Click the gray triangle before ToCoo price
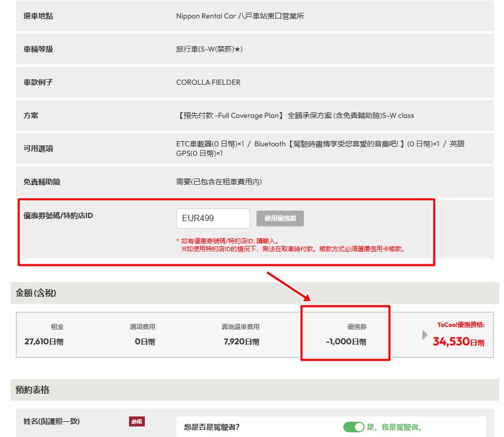This screenshot has width=504, height=437. click(425, 335)
